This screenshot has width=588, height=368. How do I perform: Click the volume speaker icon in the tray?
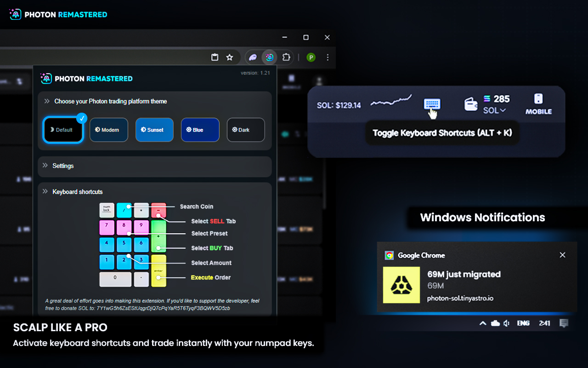[507, 323]
